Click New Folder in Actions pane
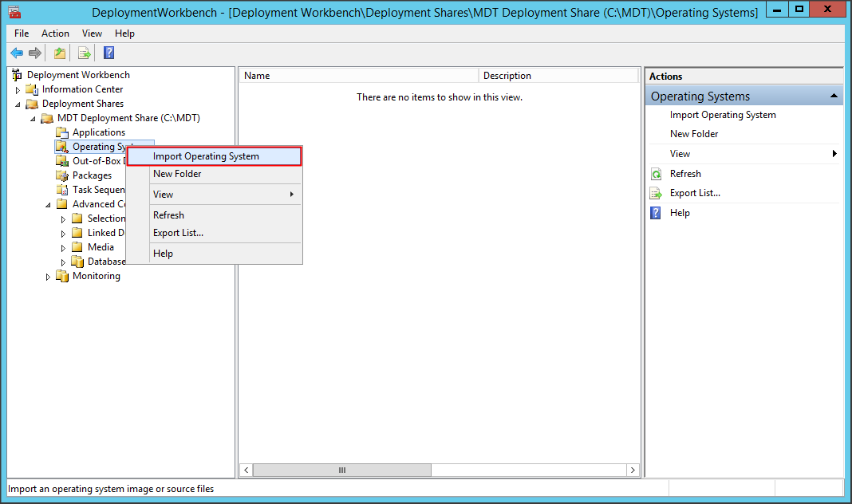 tap(693, 134)
